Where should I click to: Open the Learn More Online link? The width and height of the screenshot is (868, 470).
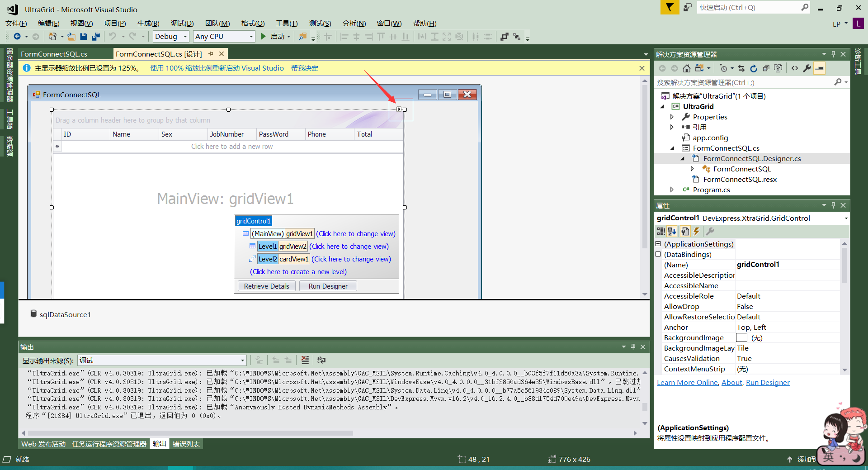pos(687,382)
